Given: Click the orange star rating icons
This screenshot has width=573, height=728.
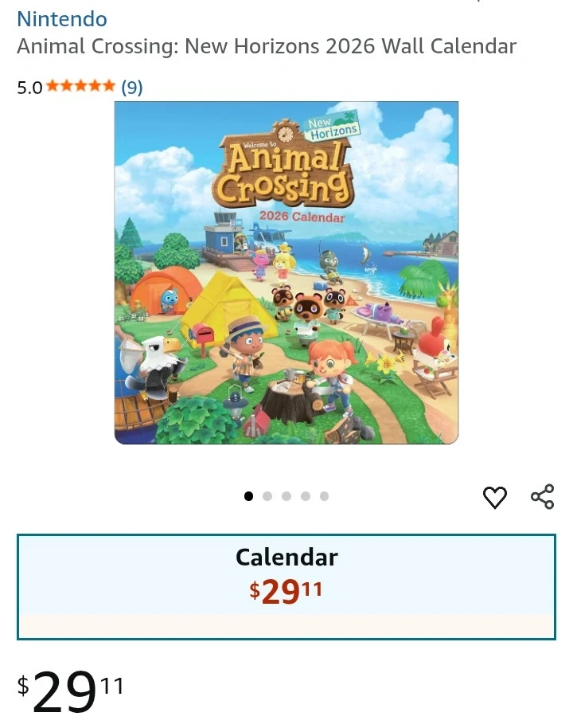Looking at the screenshot, I should point(80,86).
